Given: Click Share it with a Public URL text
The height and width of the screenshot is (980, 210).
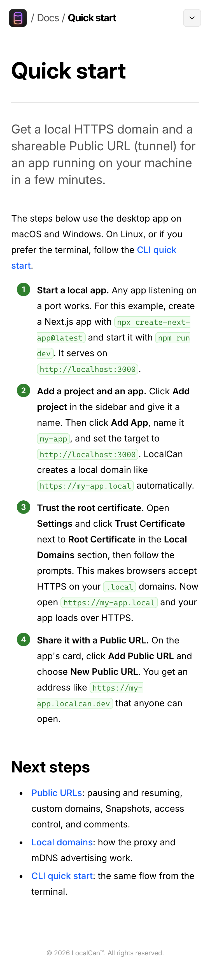Looking at the screenshot, I should (93, 640).
